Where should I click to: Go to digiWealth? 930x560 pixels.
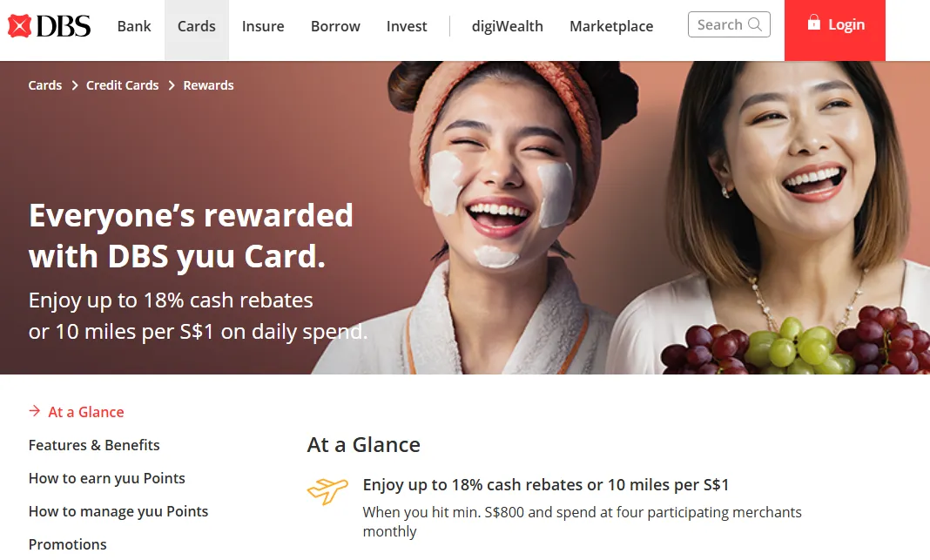click(x=507, y=27)
